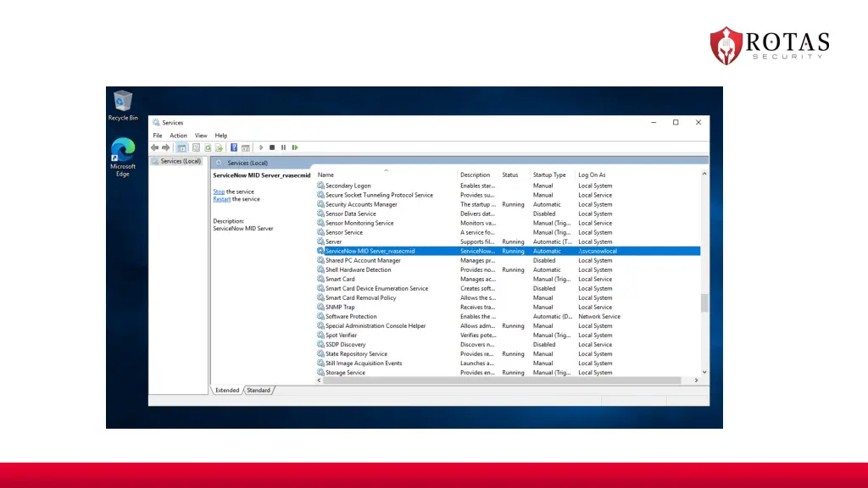Click the gear icon beside Sensor Service
This screenshot has width=868, height=488.
(x=320, y=232)
